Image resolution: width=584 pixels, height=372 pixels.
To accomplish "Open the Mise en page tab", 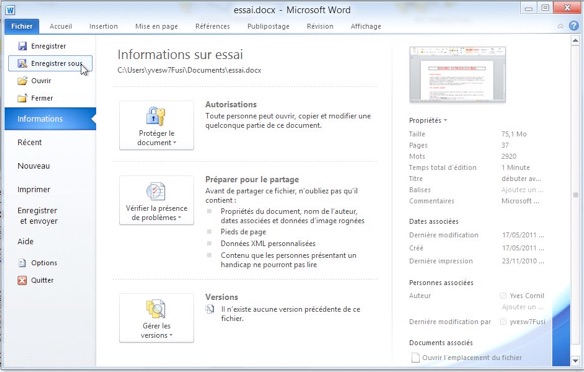I will coord(156,26).
